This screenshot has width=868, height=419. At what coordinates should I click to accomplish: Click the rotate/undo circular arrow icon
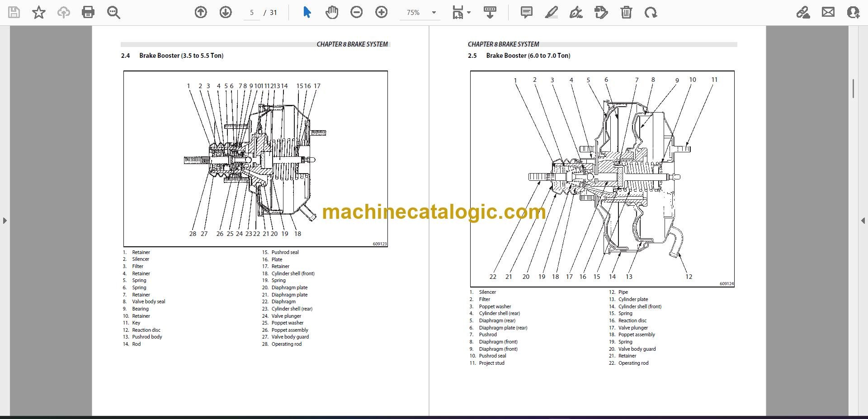tap(651, 12)
